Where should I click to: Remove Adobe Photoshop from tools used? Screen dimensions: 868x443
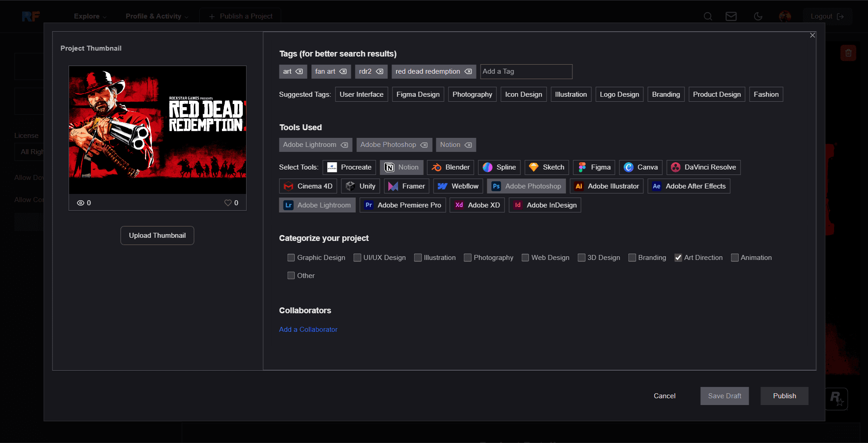pyautogui.click(x=424, y=145)
